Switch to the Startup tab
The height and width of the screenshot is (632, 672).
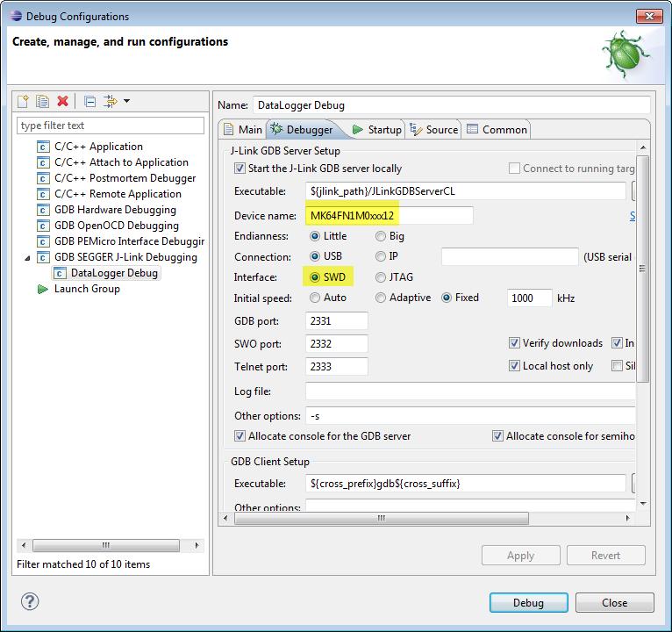[376, 130]
